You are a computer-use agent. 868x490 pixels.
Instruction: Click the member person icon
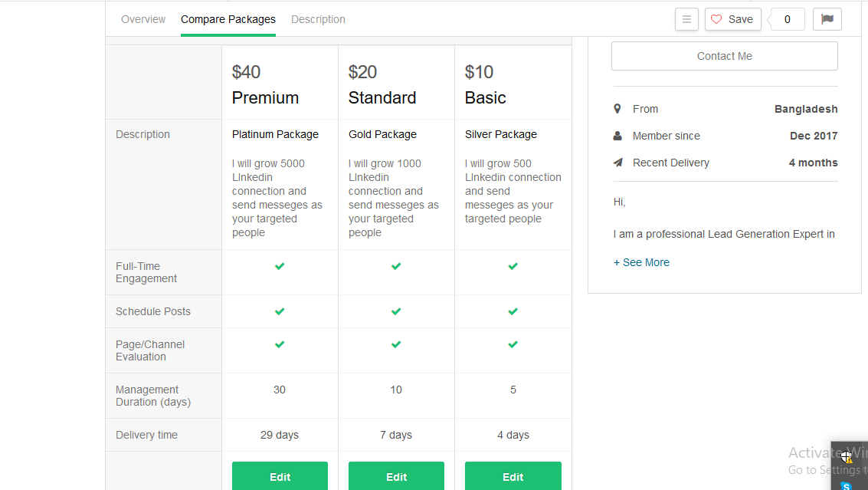617,135
